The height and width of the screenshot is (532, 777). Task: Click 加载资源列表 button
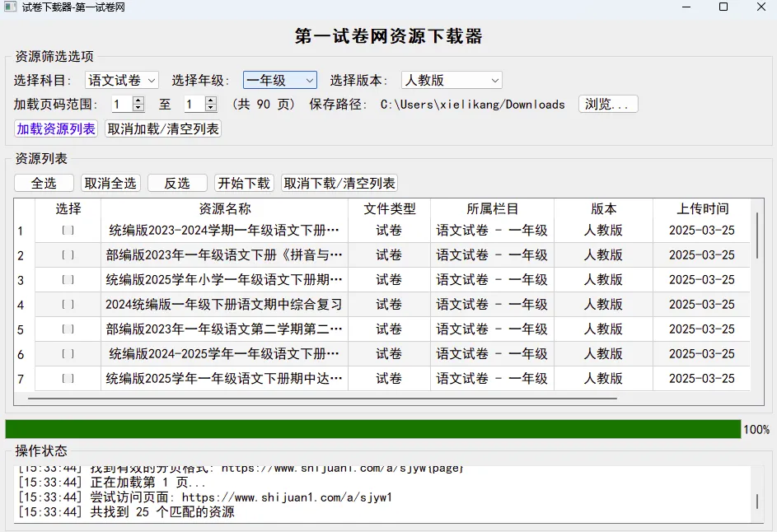click(x=56, y=128)
